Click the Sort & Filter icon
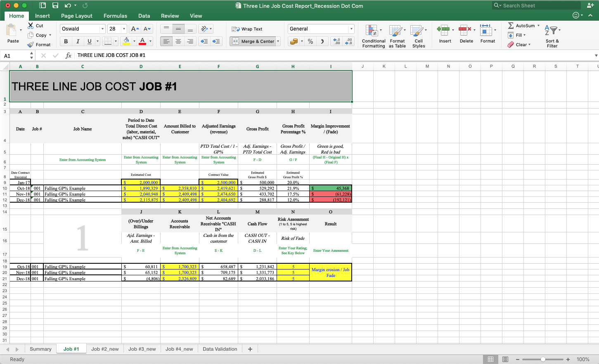599x364 pixels. [x=551, y=30]
